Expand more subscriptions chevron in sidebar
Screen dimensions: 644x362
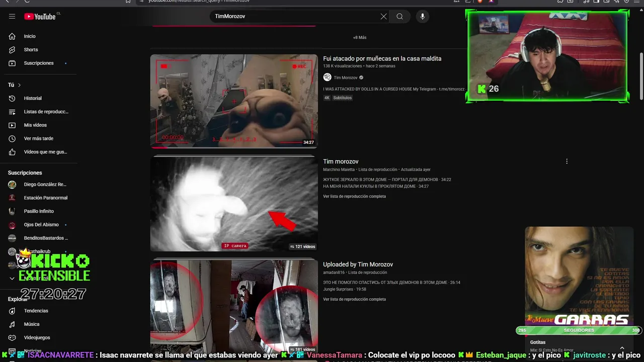coord(12,278)
